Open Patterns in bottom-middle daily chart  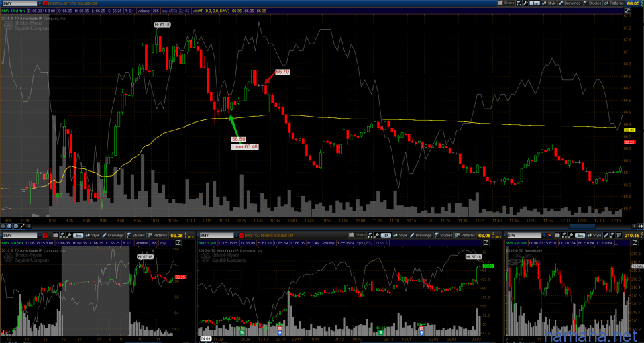tap(466, 236)
